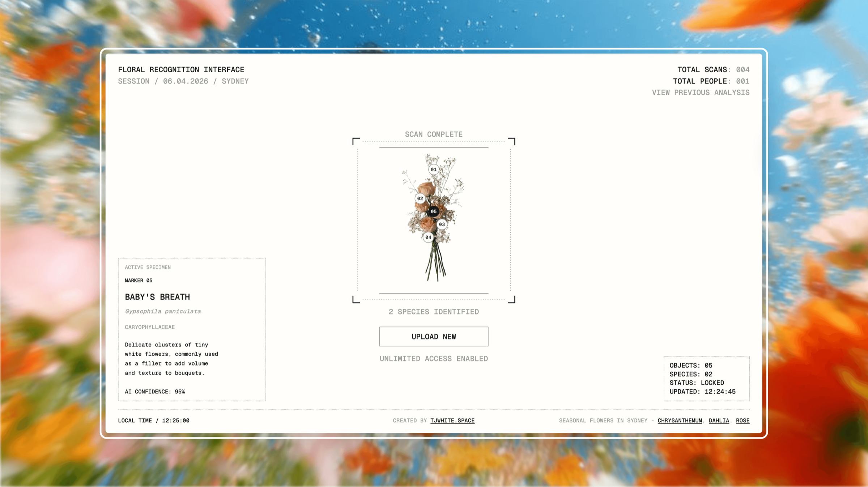This screenshot has height=487, width=868.
Task: Open the Chrysanthemum seasonal flower link
Action: 680,420
